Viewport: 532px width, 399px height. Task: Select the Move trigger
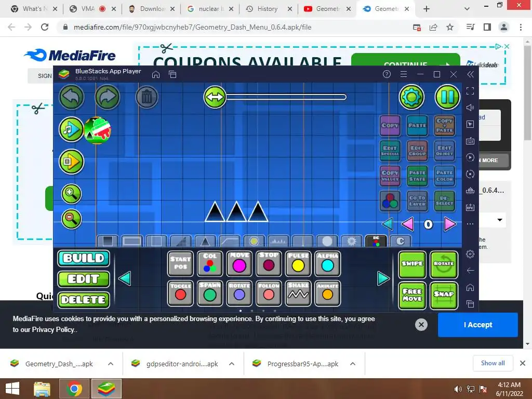(239, 263)
